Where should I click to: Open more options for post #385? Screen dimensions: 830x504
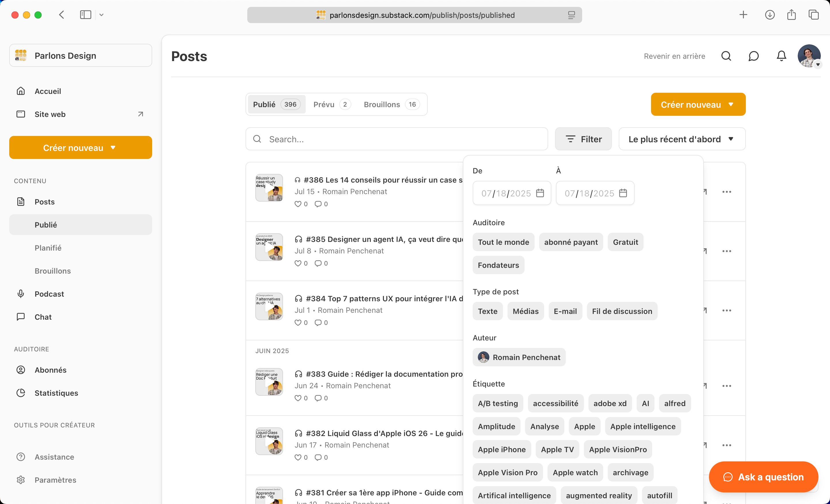pos(727,251)
